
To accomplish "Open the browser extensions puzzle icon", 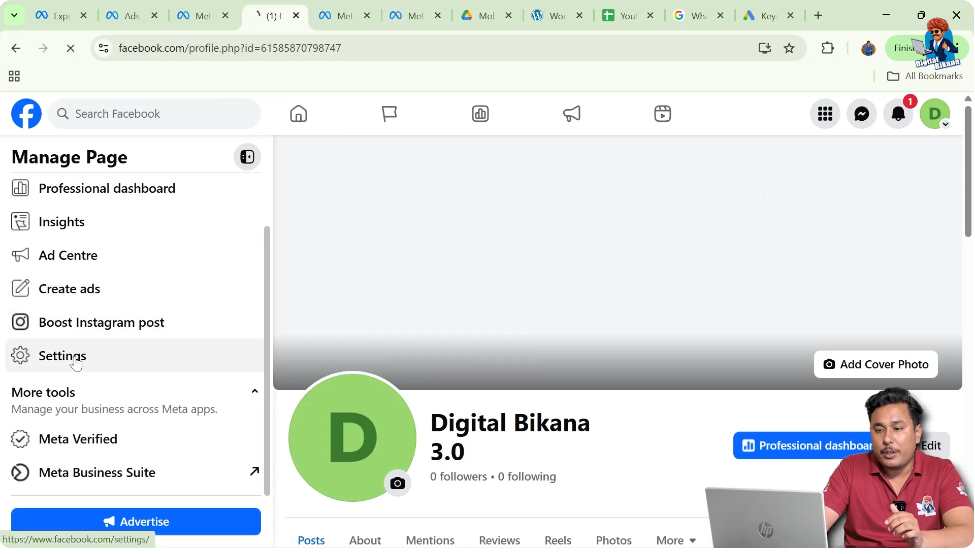I will 827,48.
